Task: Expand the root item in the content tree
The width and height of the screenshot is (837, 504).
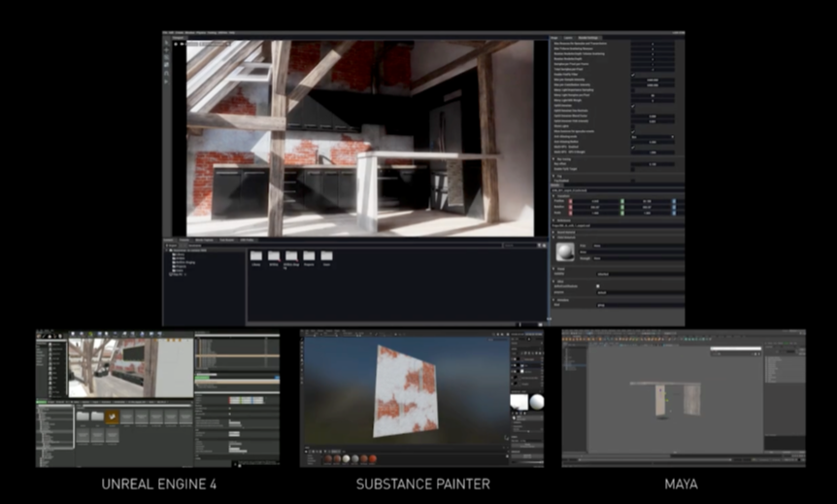Action: click(168, 250)
